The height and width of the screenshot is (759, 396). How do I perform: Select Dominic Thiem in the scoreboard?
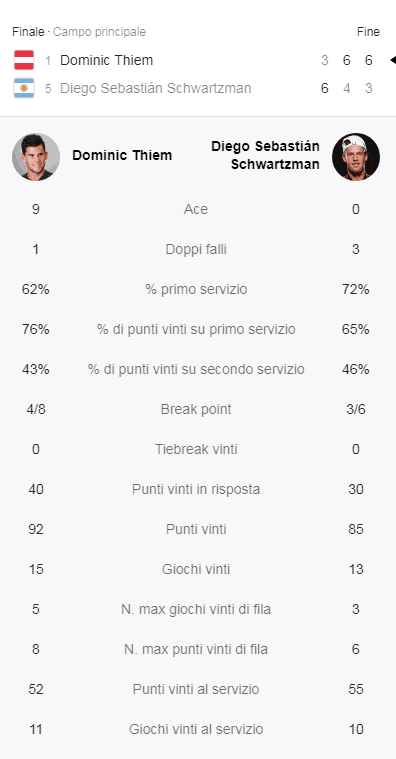coord(107,60)
